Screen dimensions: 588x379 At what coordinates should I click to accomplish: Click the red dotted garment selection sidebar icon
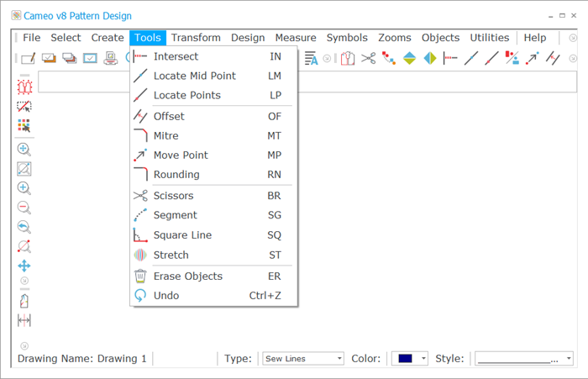coord(24,87)
